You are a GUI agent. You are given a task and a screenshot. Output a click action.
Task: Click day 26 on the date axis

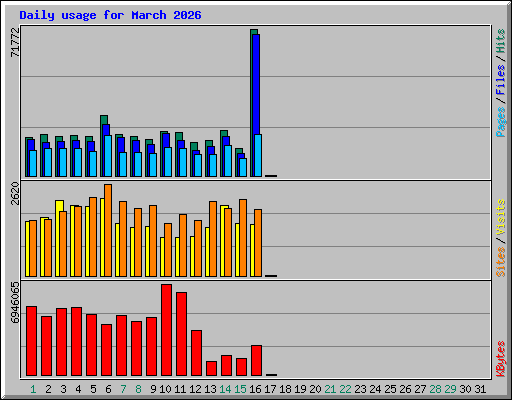coord(405,389)
